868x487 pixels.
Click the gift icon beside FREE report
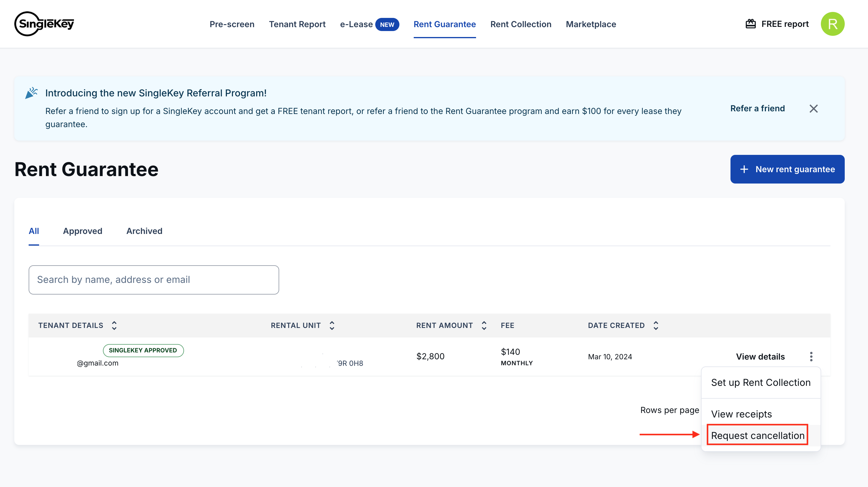pos(750,24)
